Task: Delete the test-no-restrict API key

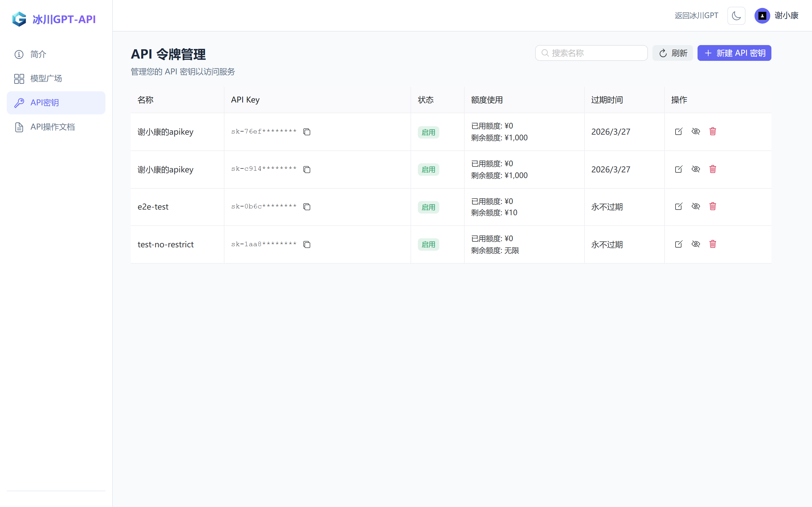Action: (x=713, y=244)
